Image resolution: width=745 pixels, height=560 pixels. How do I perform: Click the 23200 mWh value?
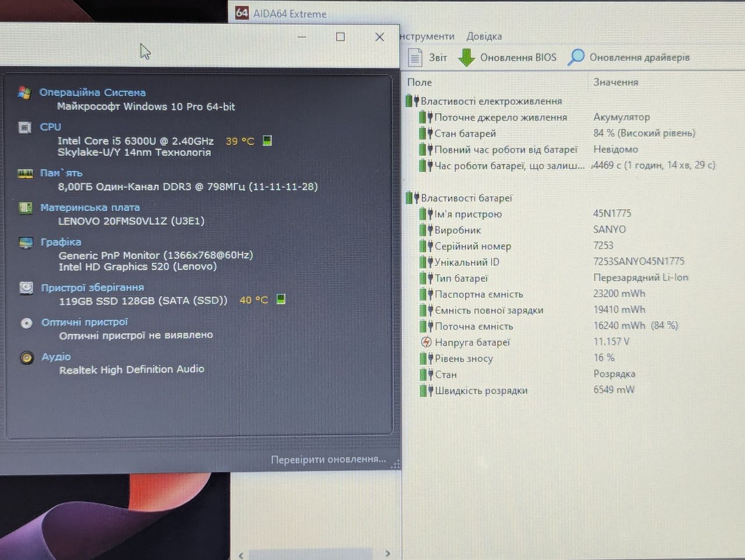click(x=619, y=294)
